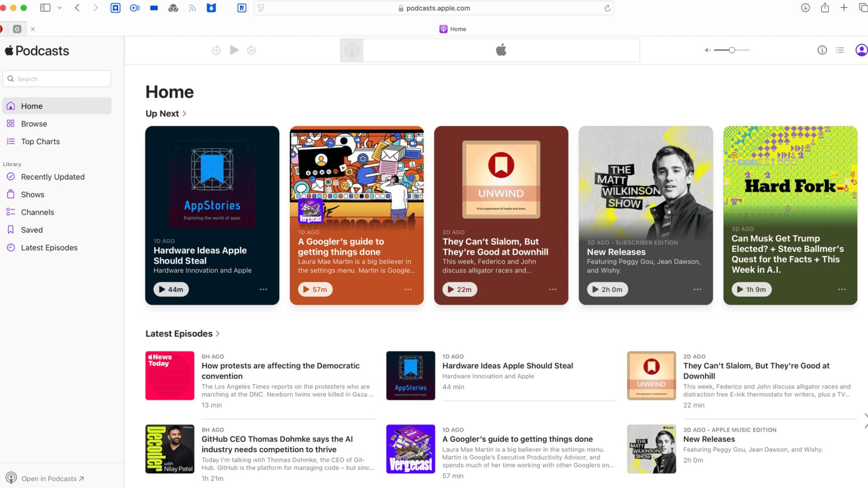Toggle Safari sidebar icon
Screen dimensions: 868x488
(45, 8)
